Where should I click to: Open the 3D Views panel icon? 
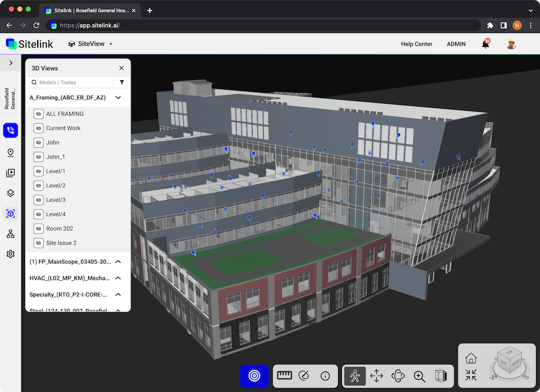[x=10, y=213]
